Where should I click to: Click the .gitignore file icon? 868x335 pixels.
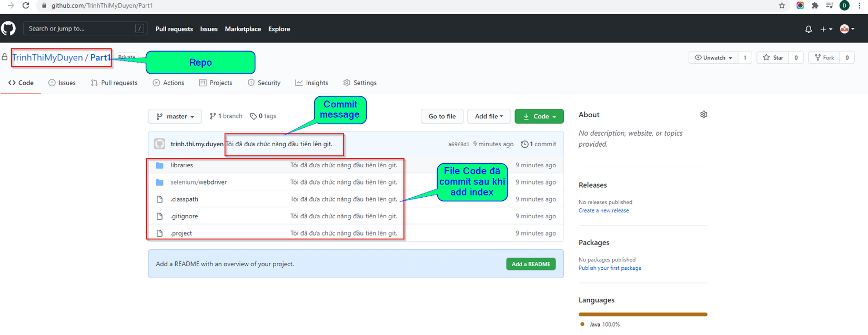[159, 216]
